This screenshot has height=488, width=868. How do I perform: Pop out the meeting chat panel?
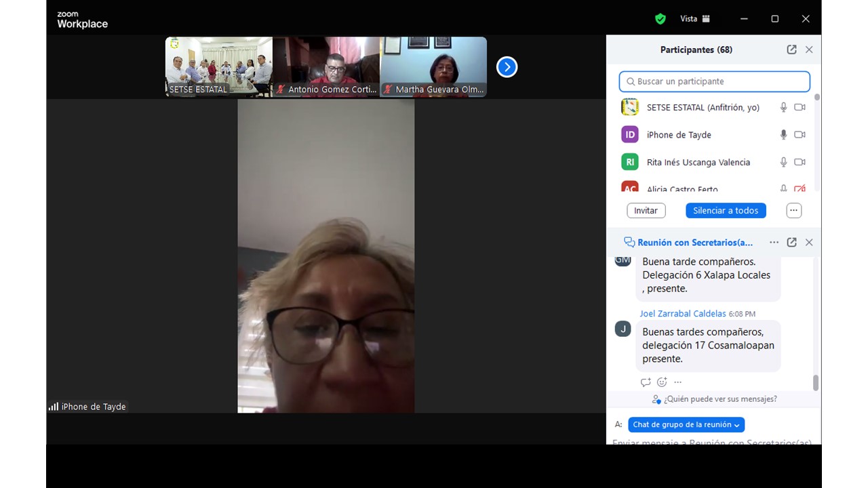[x=791, y=242]
